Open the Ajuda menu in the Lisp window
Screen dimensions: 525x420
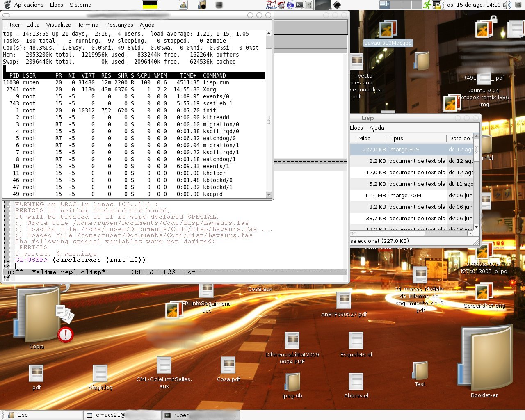click(377, 128)
